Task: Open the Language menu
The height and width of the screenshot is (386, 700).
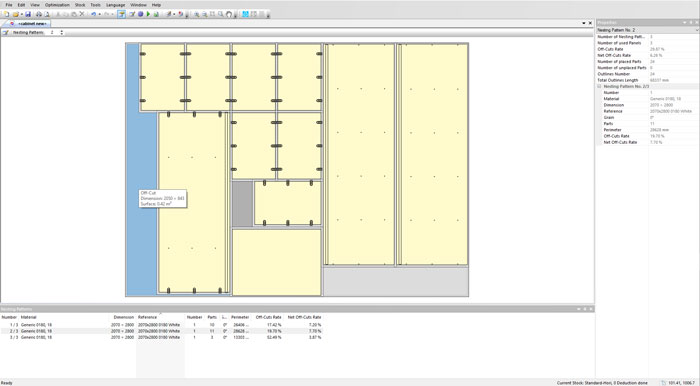Action: 116,5
